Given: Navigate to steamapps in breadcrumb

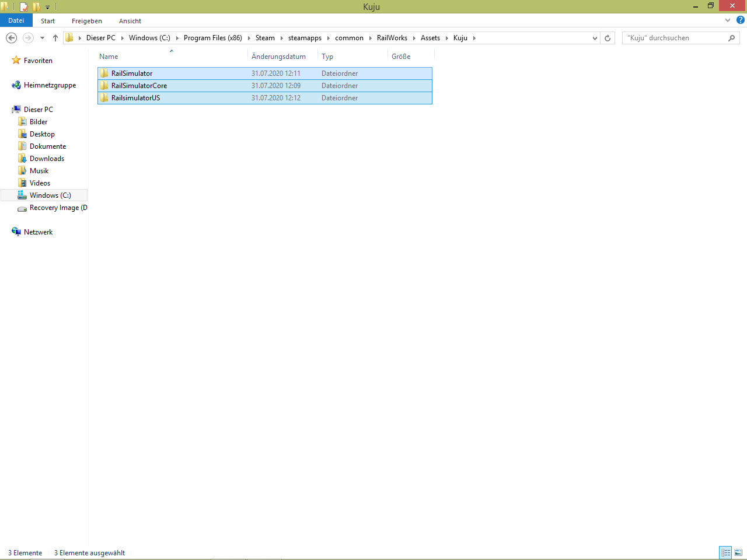Looking at the screenshot, I should 305,38.
